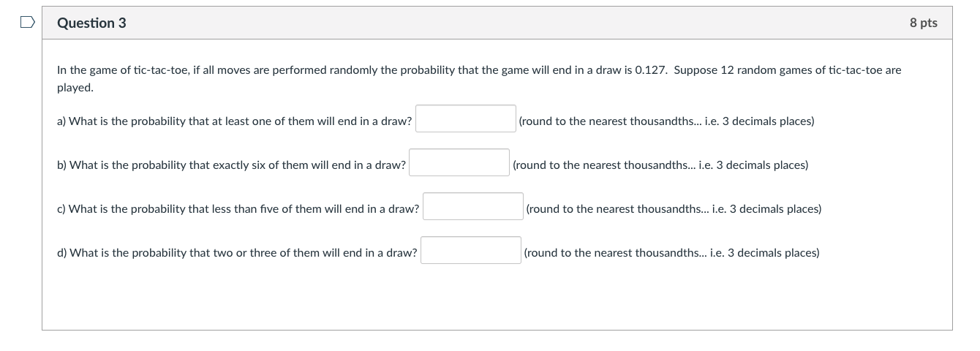Select the rounding hint beside part b
This screenshot has height=351, width=980.
coord(660,165)
